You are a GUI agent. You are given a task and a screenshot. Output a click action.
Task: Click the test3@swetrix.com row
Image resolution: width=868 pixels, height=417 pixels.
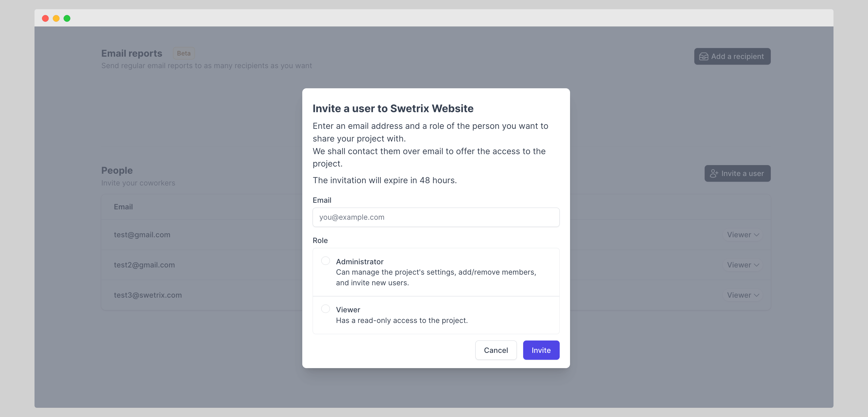[x=148, y=295]
